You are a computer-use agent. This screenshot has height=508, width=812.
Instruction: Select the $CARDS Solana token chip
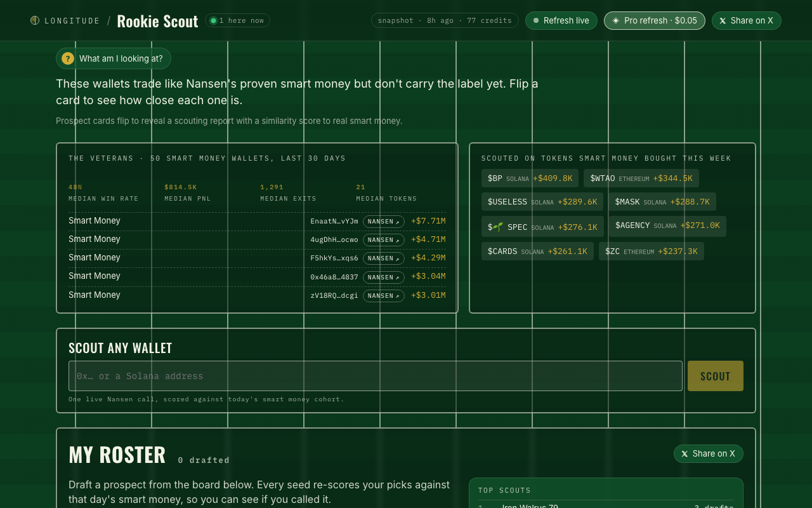pyautogui.click(x=537, y=251)
